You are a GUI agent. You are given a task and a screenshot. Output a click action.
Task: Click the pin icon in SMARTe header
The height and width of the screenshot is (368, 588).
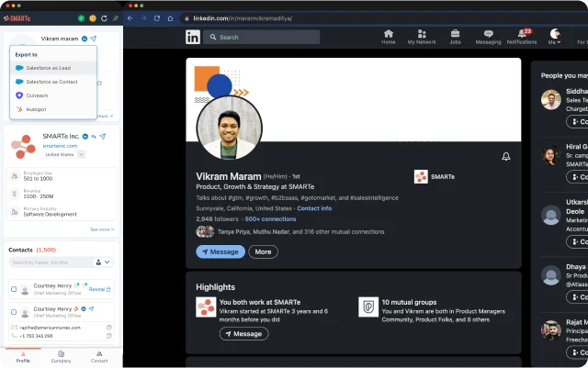click(x=116, y=18)
